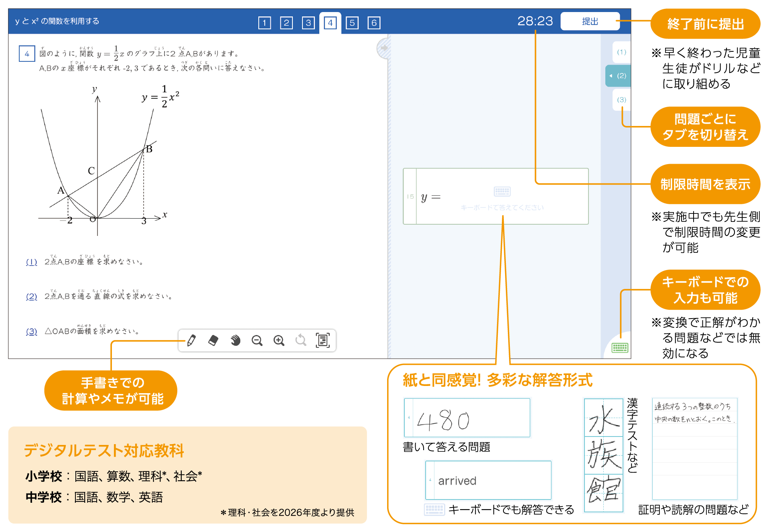Open the green keyboard input icon
The width and height of the screenshot is (769, 532).
[619, 347]
